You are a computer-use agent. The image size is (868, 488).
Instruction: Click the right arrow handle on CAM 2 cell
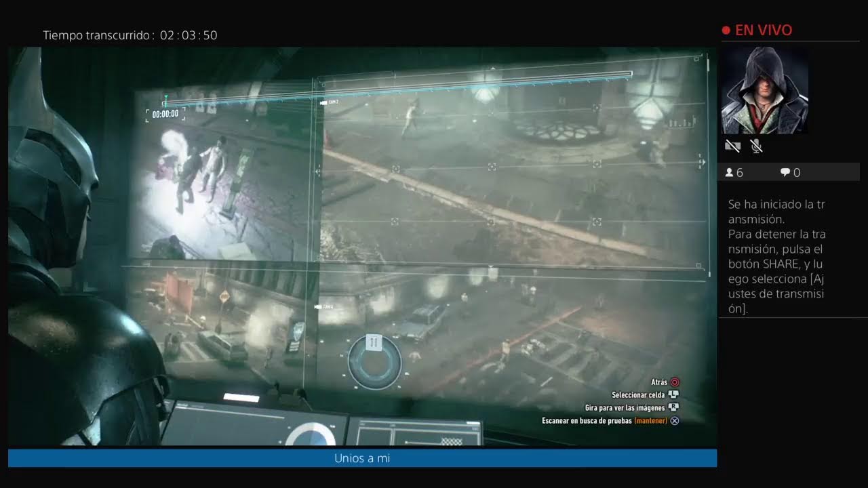click(x=701, y=163)
